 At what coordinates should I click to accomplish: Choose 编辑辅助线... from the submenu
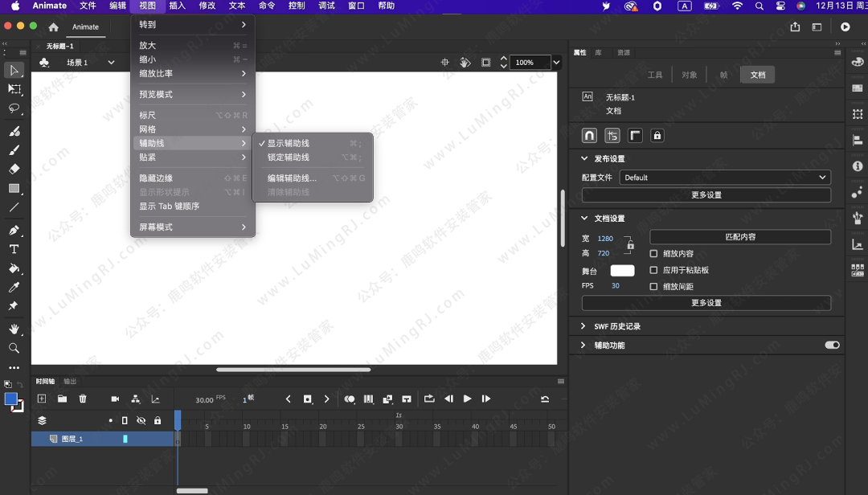click(x=292, y=178)
